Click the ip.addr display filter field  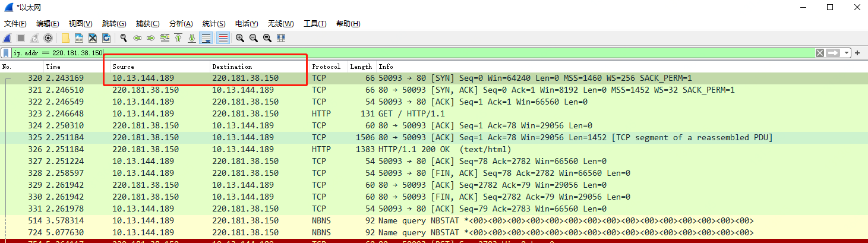[x=413, y=53]
